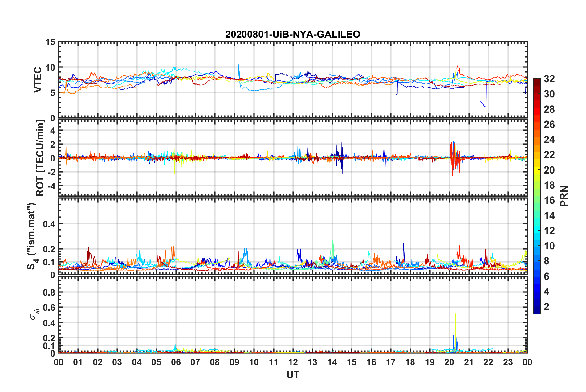Click the 15 hour tick on UT axis

point(352,362)
